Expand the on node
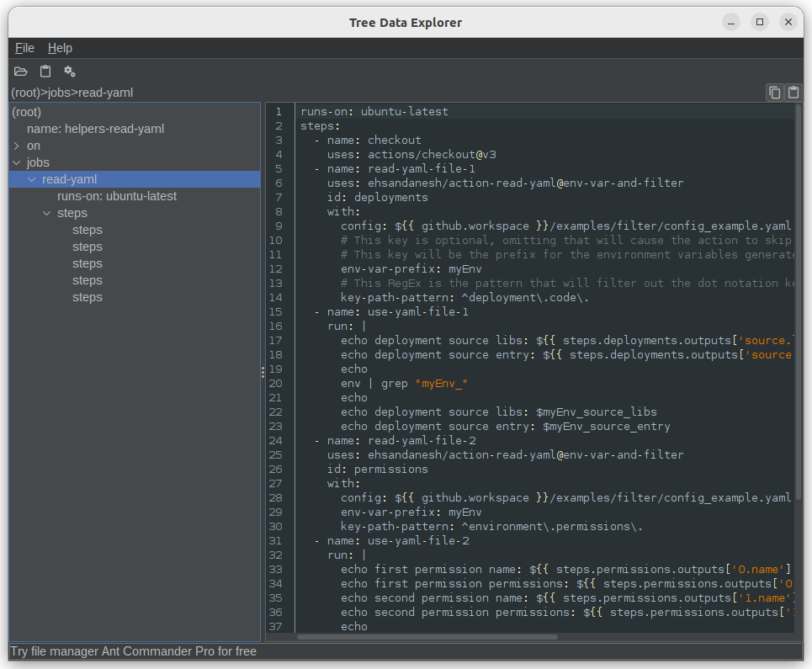This screenshot has width=812, height=669. pos(16,145)
